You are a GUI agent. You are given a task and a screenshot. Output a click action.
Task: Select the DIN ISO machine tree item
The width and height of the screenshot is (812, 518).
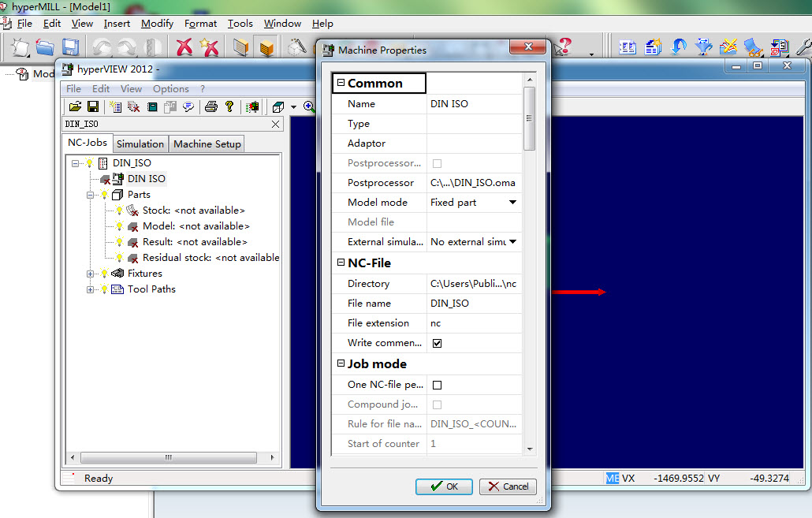point(147,179)
